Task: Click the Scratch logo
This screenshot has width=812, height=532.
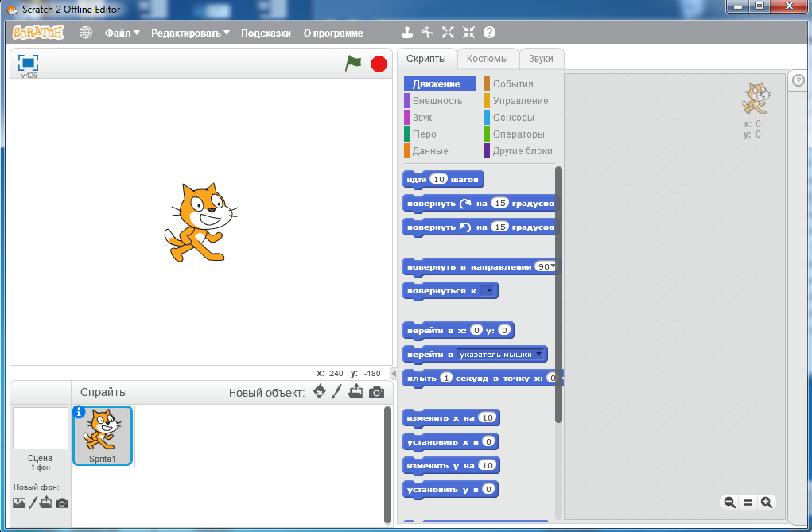Action: pyautogui.click(x=38, y=33)
